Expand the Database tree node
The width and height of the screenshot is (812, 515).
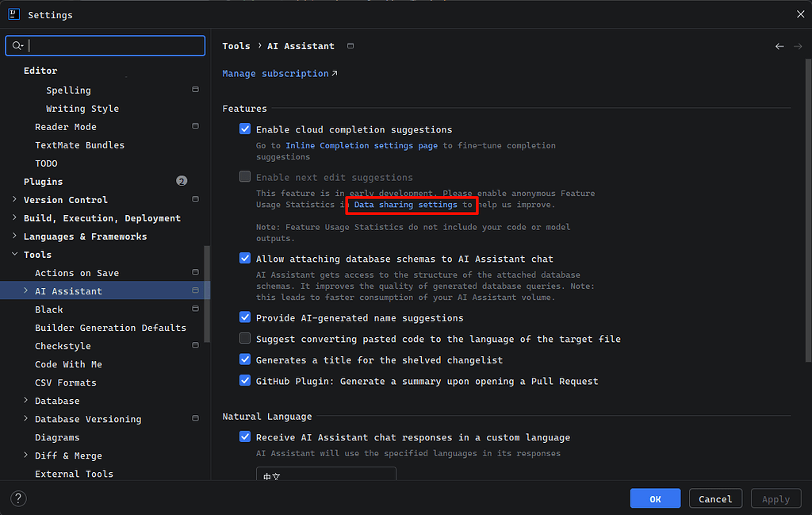pos(26,400)
